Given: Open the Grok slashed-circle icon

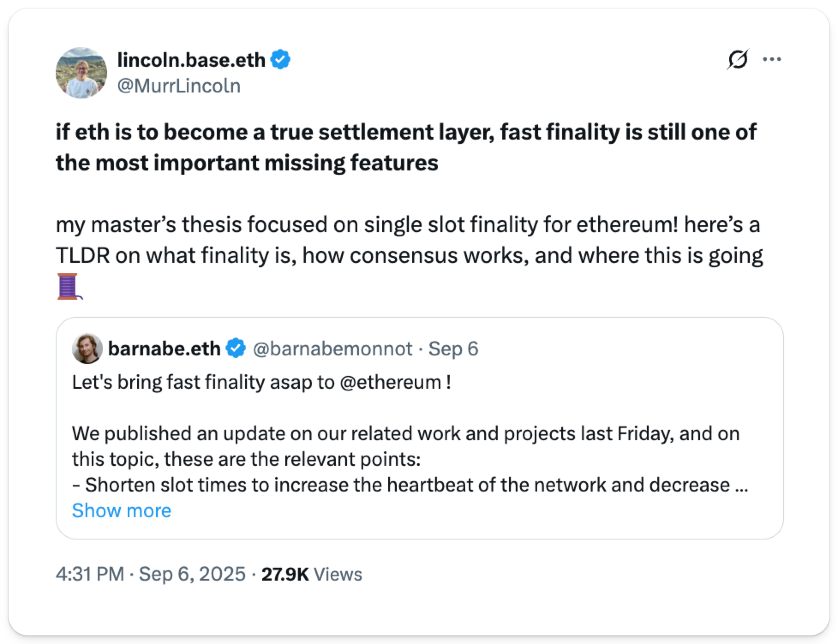Looking at the screenshot, I should [x=737, y=60].
